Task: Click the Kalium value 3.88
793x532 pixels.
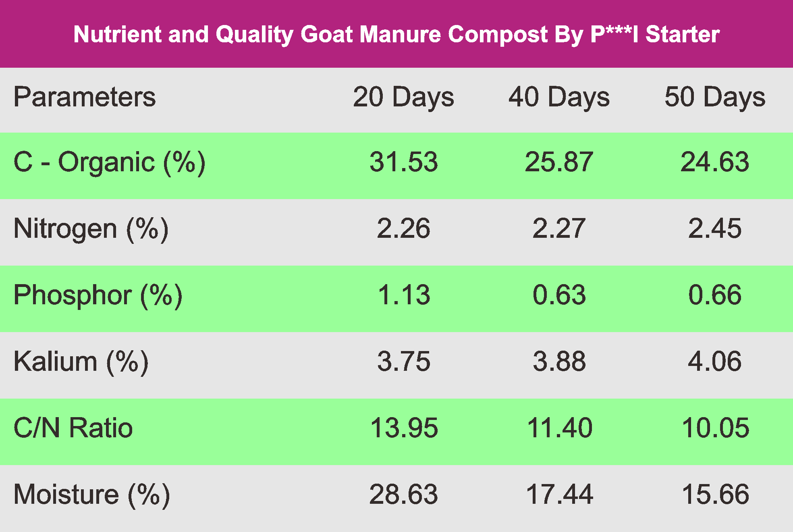Action: tap(559, 362)
